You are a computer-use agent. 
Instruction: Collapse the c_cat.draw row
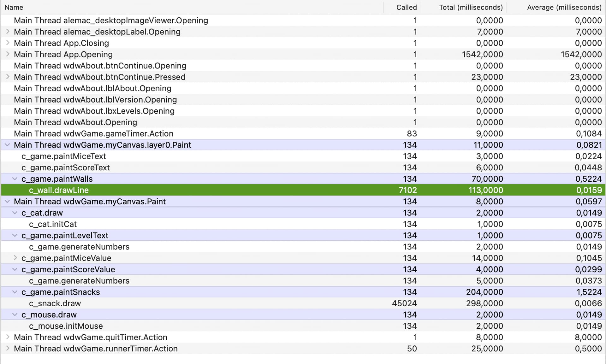tap(15, 213)
